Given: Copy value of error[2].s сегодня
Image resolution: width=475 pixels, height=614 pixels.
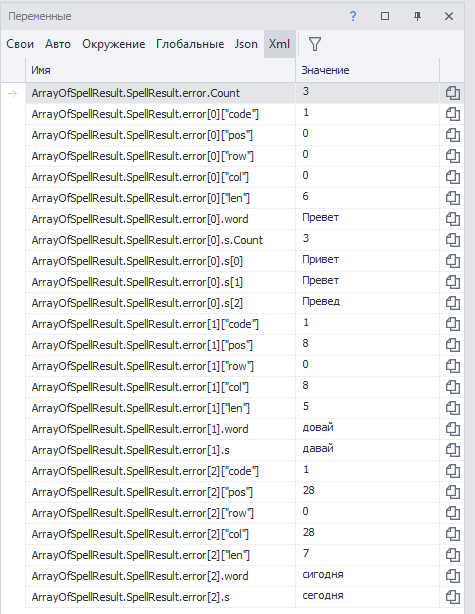Looking at the screenshot, I should pos(452,597).
